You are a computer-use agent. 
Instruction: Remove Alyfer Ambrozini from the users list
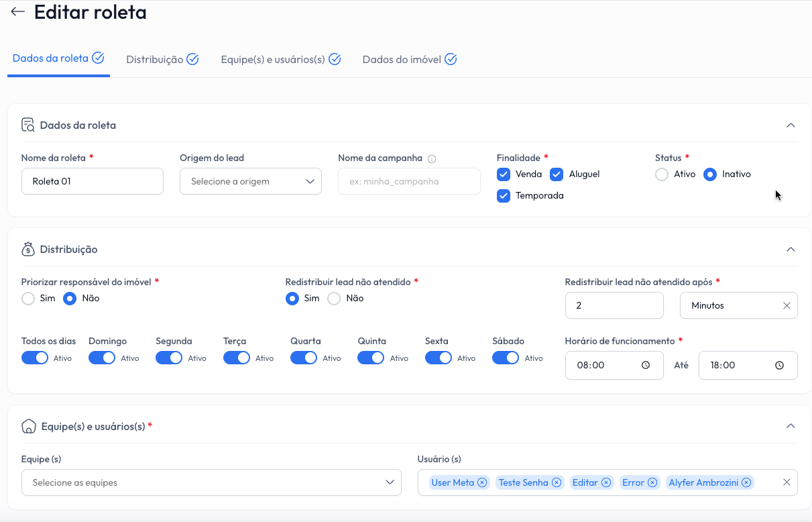746,482
